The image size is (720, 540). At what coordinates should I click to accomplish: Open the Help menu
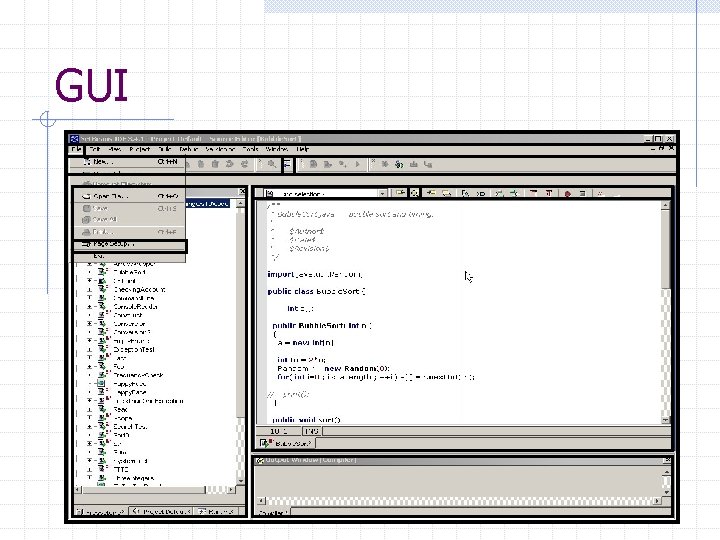303,149
